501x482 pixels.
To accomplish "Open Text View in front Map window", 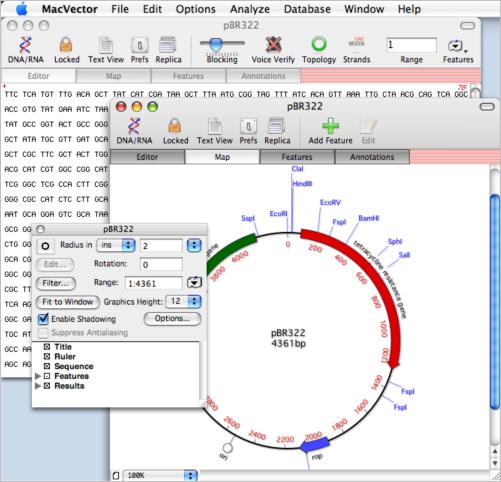I will pos(215,126).
